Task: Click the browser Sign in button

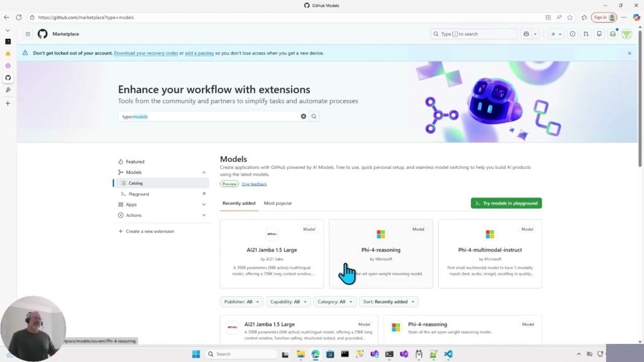Action: point(604,17)
